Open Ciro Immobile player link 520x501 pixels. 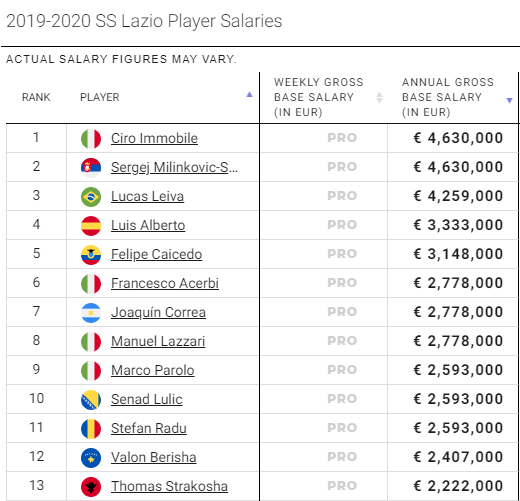[x=154, y=138]
